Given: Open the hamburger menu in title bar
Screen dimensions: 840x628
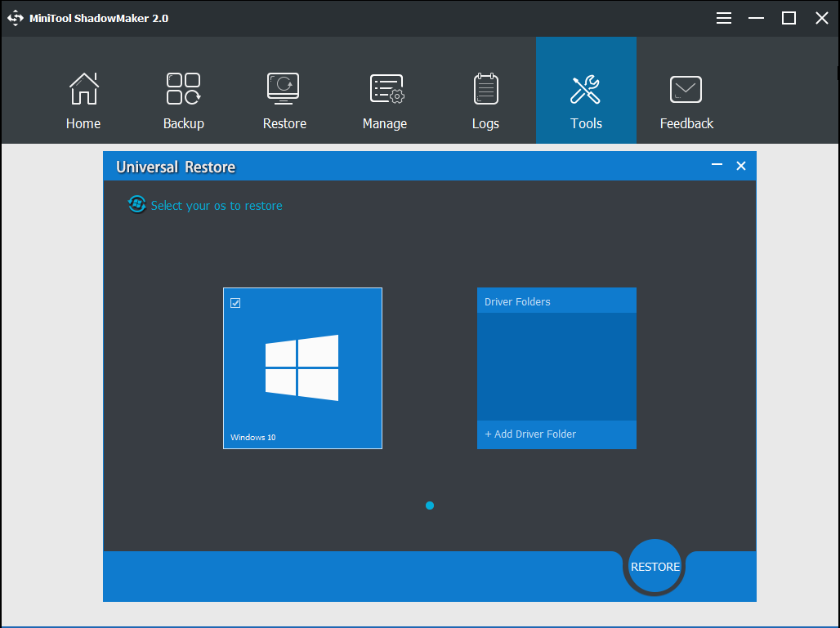Looking at the screenshot, I should [724, 18].
